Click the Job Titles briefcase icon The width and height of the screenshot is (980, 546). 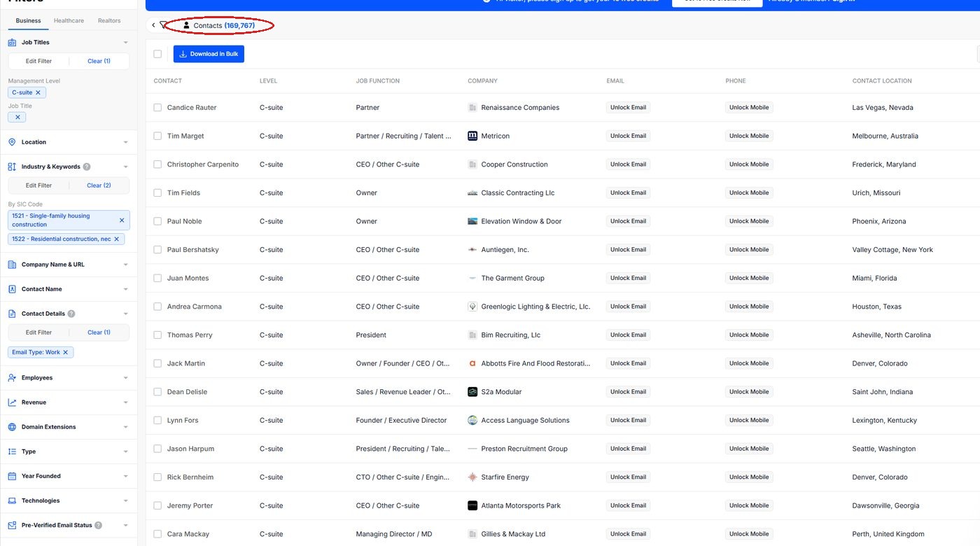click(12, 43)
